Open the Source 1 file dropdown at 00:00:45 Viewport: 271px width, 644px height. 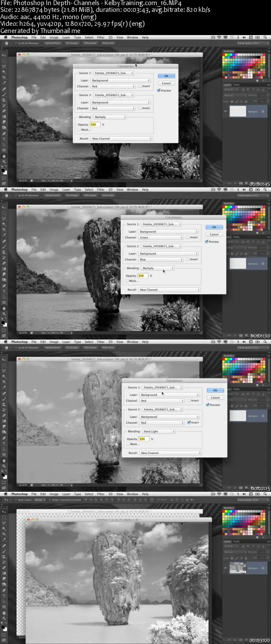[x=113, y=73]
